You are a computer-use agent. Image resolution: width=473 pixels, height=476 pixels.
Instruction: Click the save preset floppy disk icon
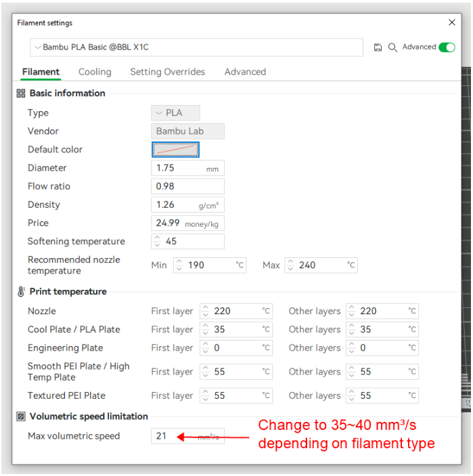378,47
